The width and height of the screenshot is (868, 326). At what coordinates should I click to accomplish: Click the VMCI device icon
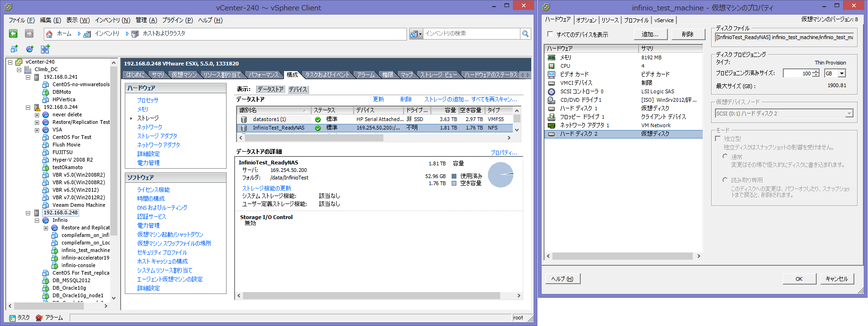[x=552, y=83]
